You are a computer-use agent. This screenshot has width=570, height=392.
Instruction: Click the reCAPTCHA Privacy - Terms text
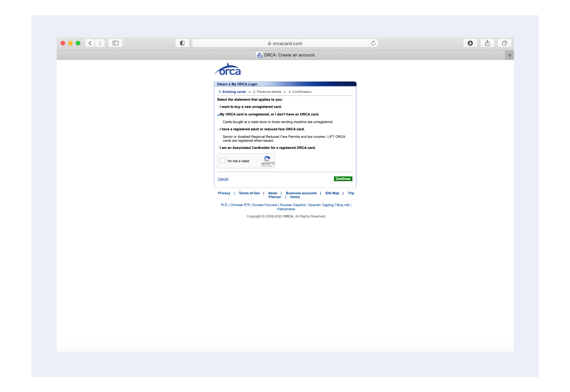[x=267, y=166]
